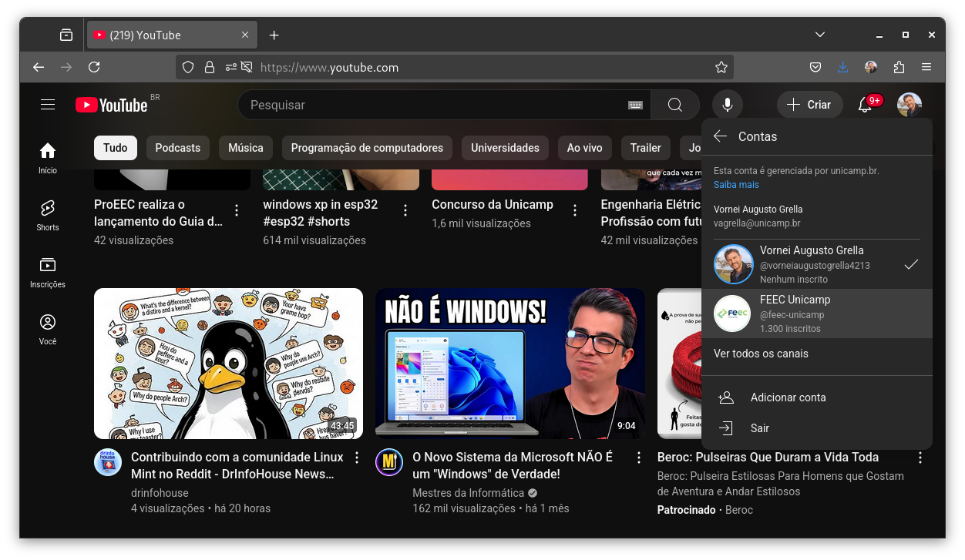Click the tracking protection shield icon
This screenshot has height=560, width=965.
coord(188,67)
